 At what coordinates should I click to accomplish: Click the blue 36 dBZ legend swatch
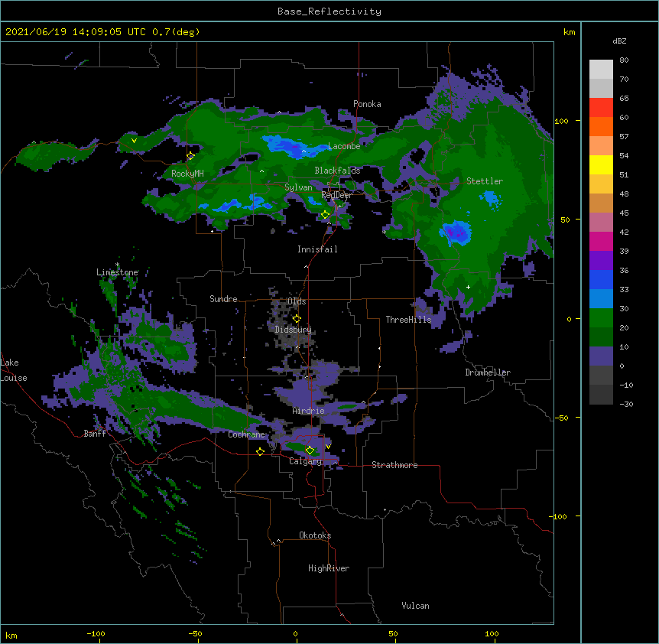click(x=601, y=279)
